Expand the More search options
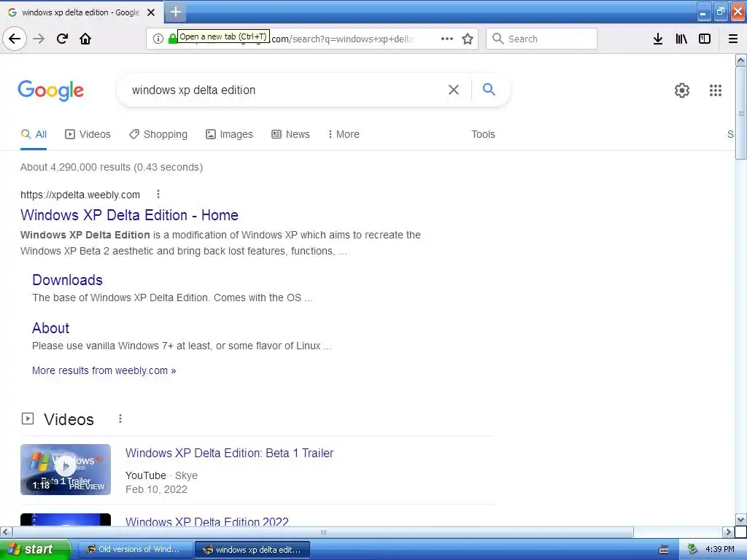This screenshot has height=560, width=747. pos(344,134)
